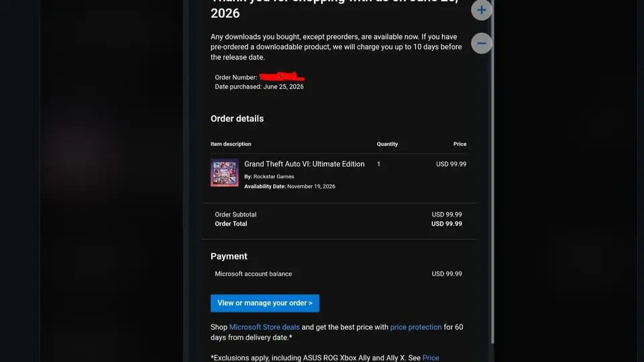
Task: Click the Rockstar Games publisher name
Action: tap(274, 176)
